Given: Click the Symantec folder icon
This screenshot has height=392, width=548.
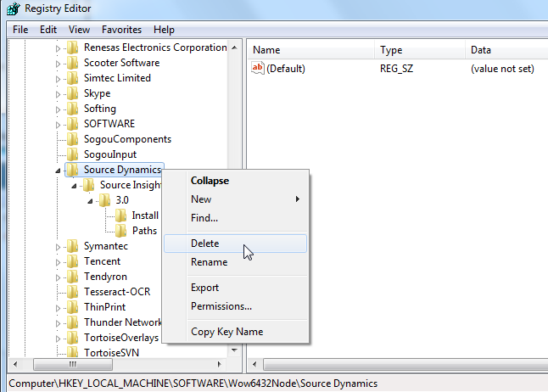Looking at the screenshot, I should tap(73, 246).
